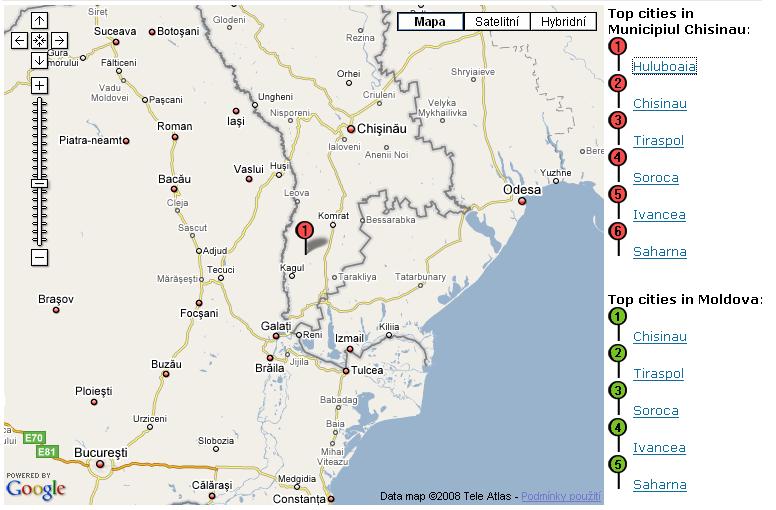
Task: Pan the map right with the arrow
Action: (59, 40)
